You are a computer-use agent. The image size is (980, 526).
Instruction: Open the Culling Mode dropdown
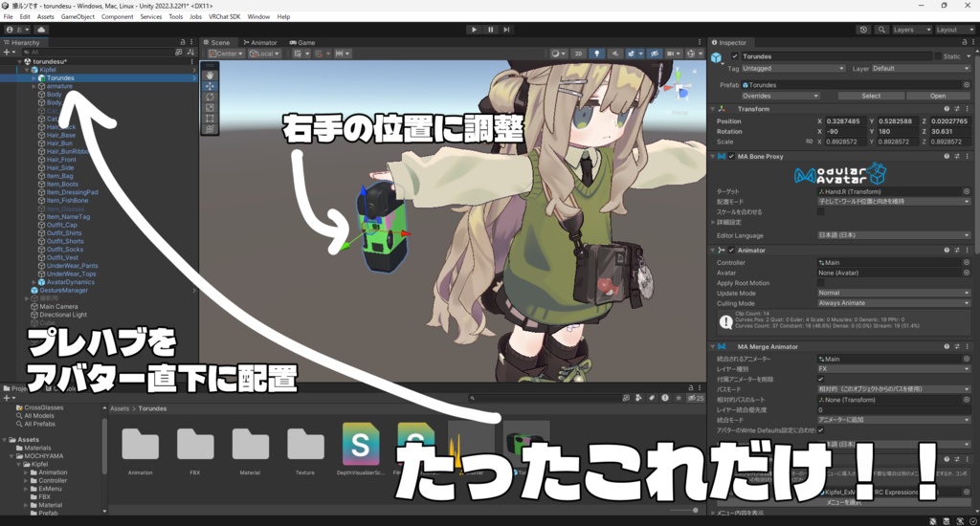[x=894, y=303]
